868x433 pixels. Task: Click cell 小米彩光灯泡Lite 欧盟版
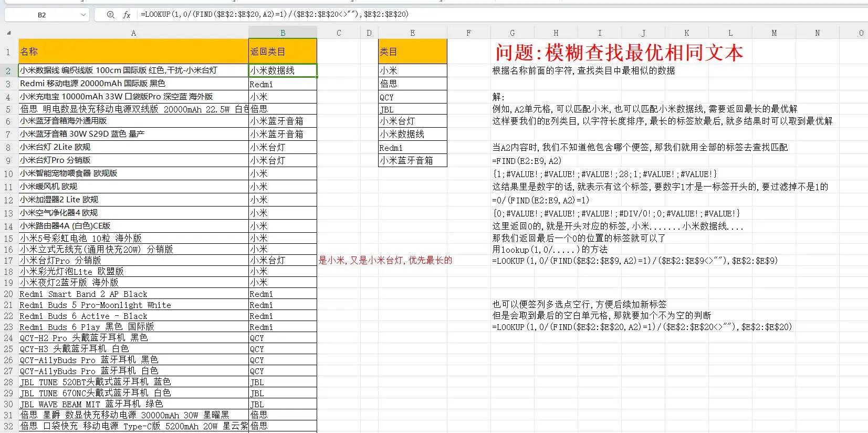133,272
